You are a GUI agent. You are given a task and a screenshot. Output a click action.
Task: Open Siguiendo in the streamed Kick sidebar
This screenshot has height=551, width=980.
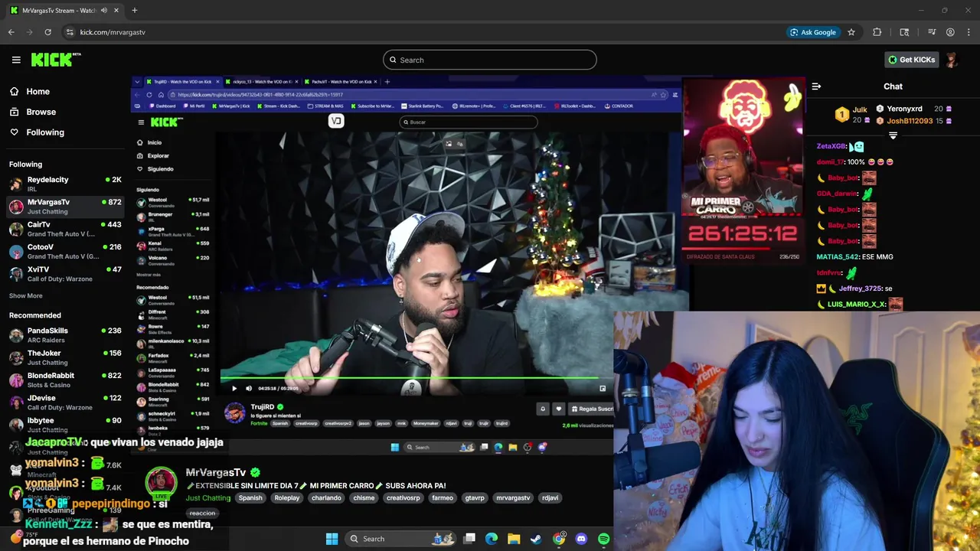[155, 168]
